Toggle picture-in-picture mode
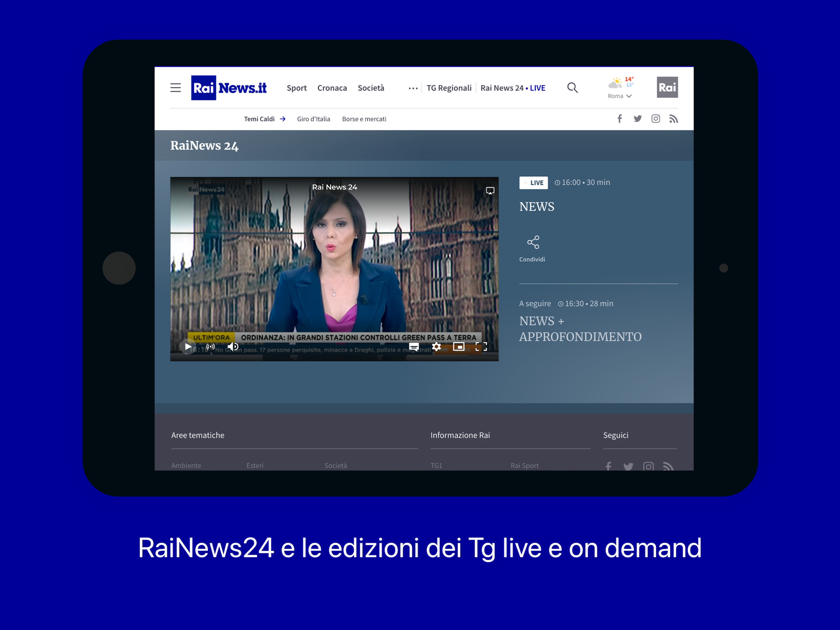The image size is (840, 630). (x=459, y=347)
